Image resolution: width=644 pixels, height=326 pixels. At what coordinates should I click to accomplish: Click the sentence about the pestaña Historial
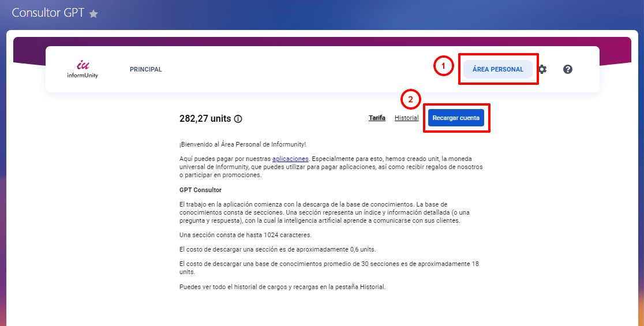tap(282, 287)
